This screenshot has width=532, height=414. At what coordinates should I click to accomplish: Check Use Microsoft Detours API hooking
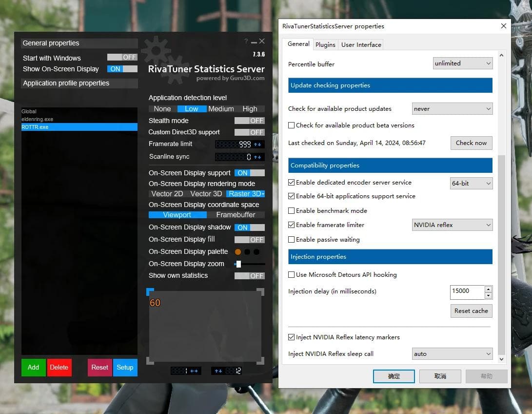coord(291,274)
